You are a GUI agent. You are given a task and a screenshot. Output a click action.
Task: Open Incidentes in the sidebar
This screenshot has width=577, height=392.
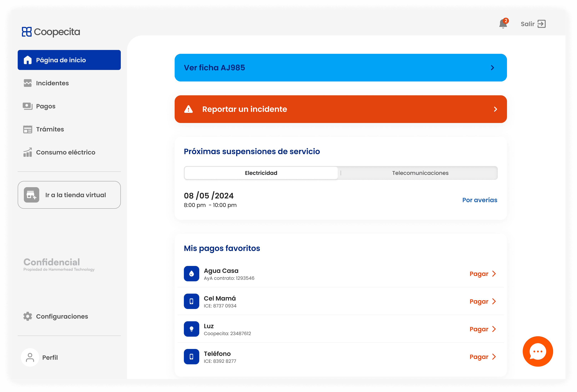52,83
